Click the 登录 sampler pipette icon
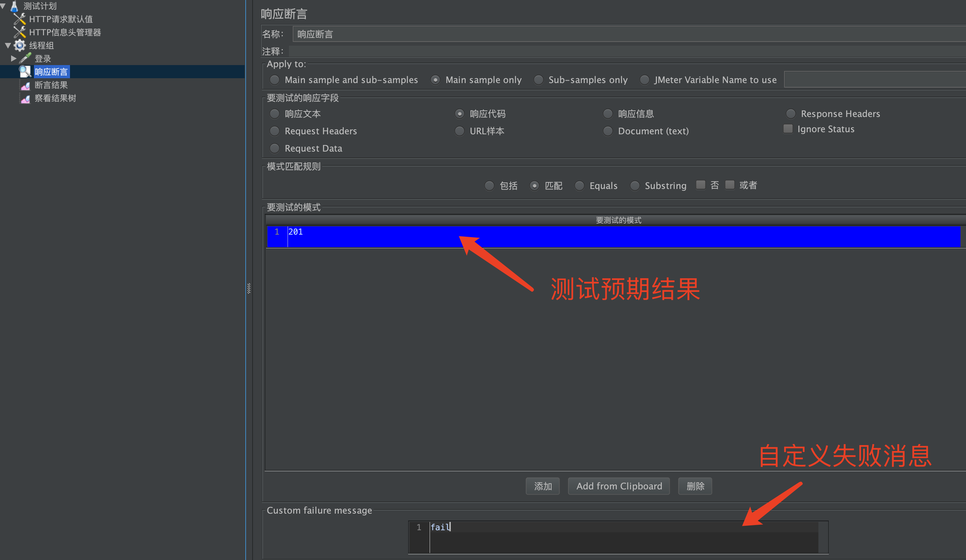Viewport: 966px width, 560px height. [x=25, y=58]
